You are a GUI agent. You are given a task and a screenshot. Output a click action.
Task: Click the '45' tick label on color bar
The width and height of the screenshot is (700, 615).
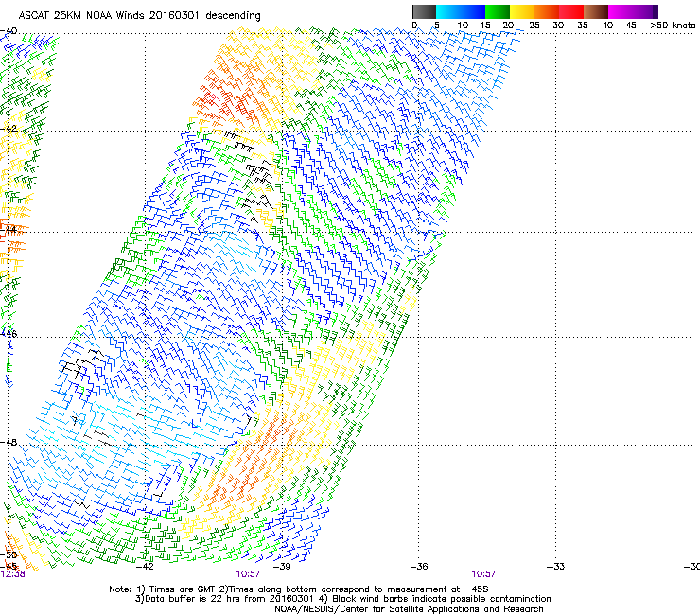click(631, 26)
